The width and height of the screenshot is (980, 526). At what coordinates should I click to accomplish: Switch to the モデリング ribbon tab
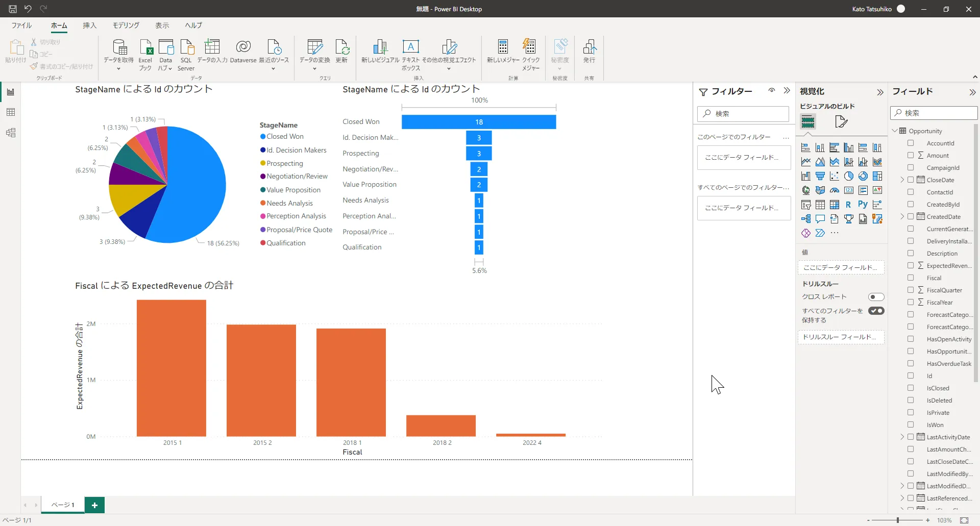coord(126,25)
